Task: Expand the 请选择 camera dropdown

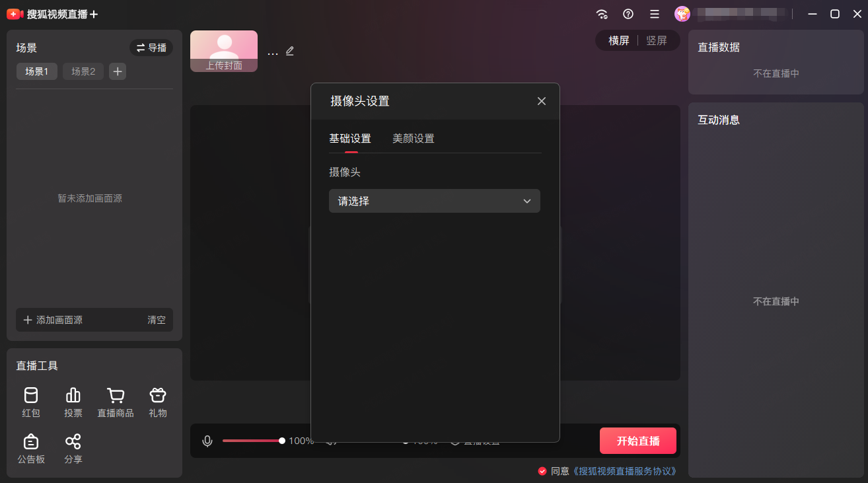Action: (x=435, y=201)
